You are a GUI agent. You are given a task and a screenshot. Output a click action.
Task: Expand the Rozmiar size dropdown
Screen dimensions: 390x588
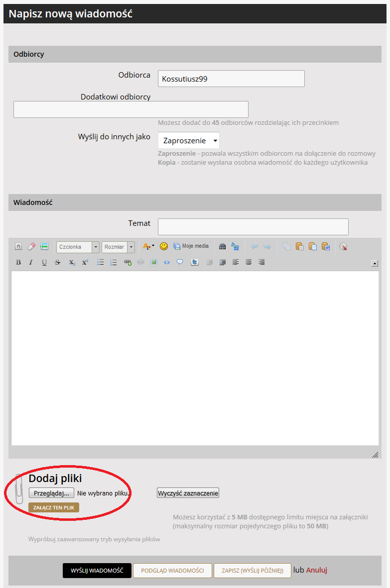(x=118, y=247)
